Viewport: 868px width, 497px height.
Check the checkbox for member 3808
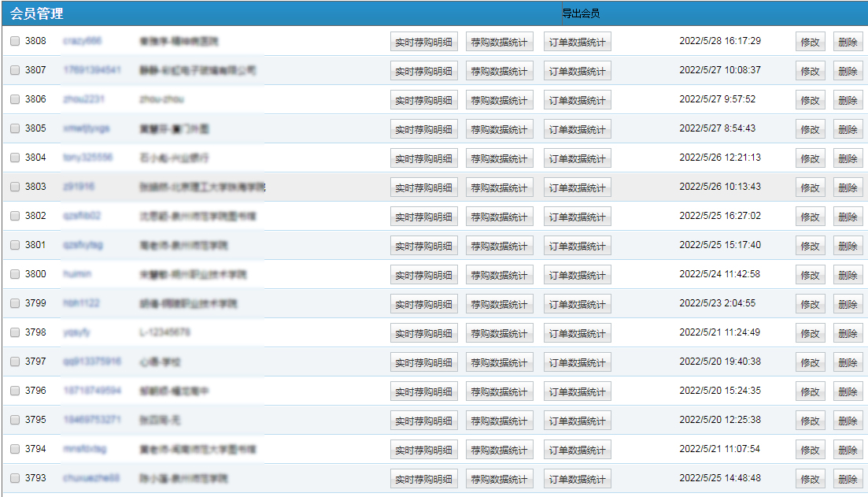click(15, 41)
